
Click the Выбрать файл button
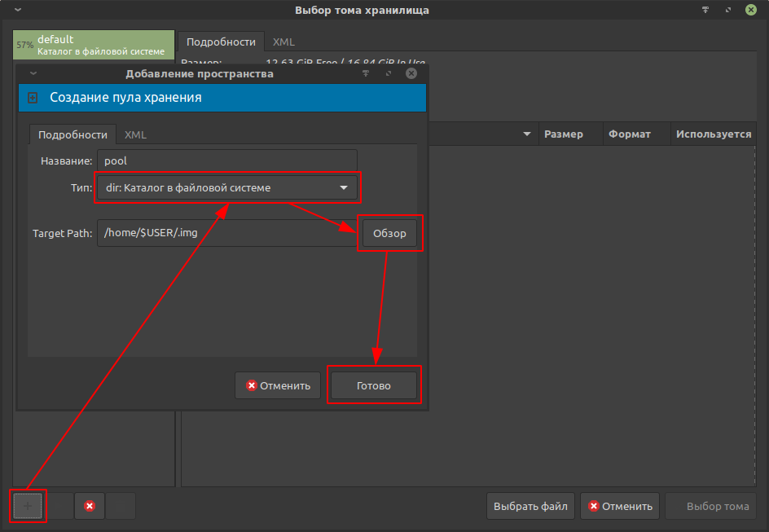531,506
